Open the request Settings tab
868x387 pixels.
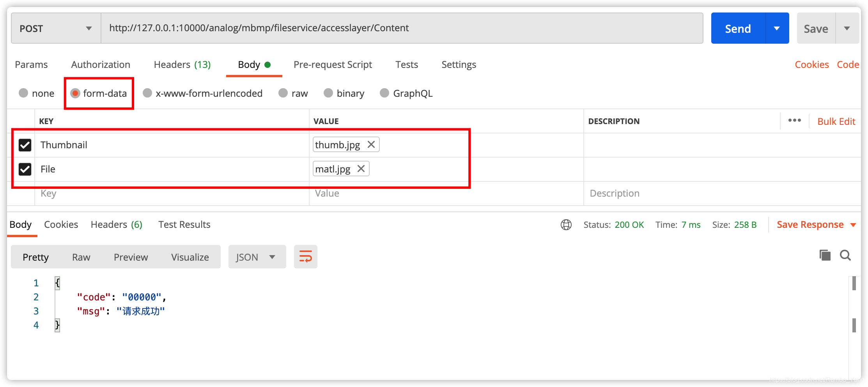pyautogui.click(x=459, y=64)
